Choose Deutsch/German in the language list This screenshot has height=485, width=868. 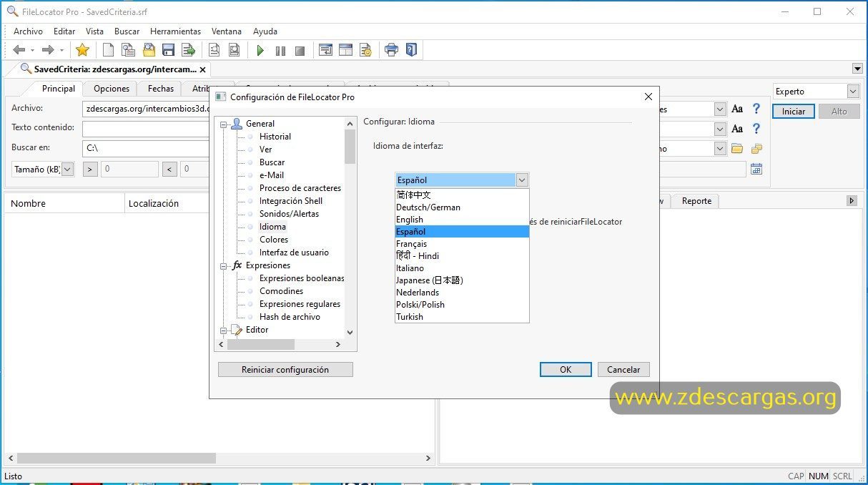pos(462,207)
